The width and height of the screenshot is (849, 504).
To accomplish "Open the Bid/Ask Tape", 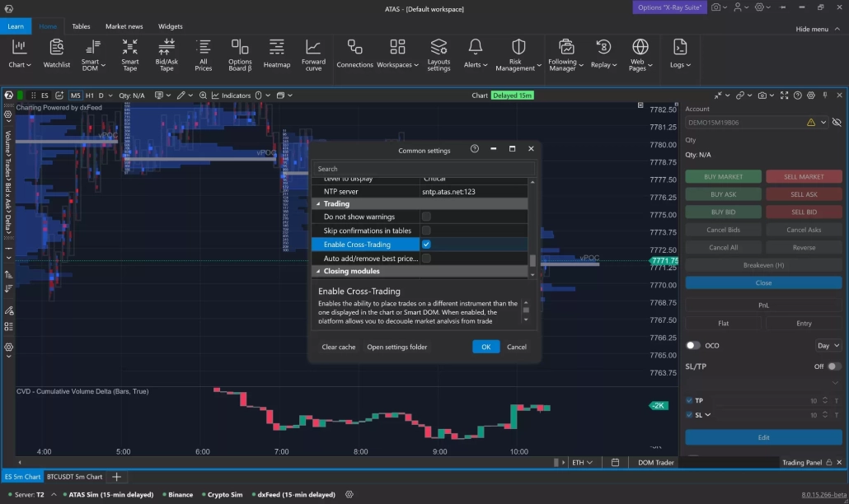I will (167, 54).
